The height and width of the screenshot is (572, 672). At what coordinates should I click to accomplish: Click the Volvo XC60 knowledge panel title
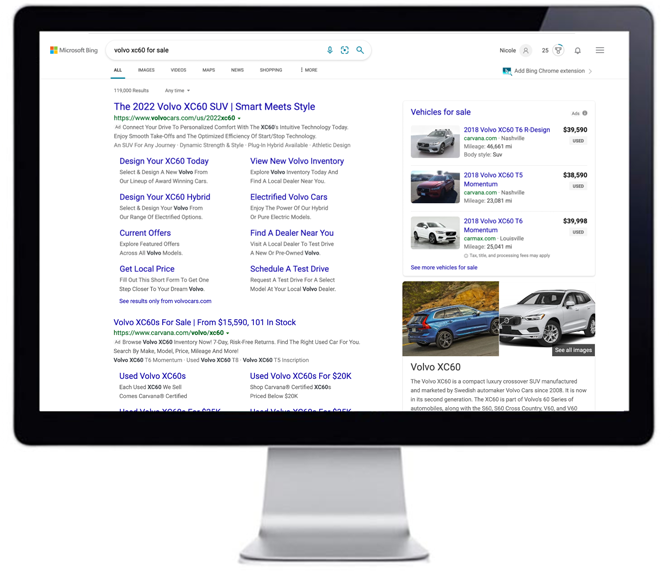click(435, 367)
